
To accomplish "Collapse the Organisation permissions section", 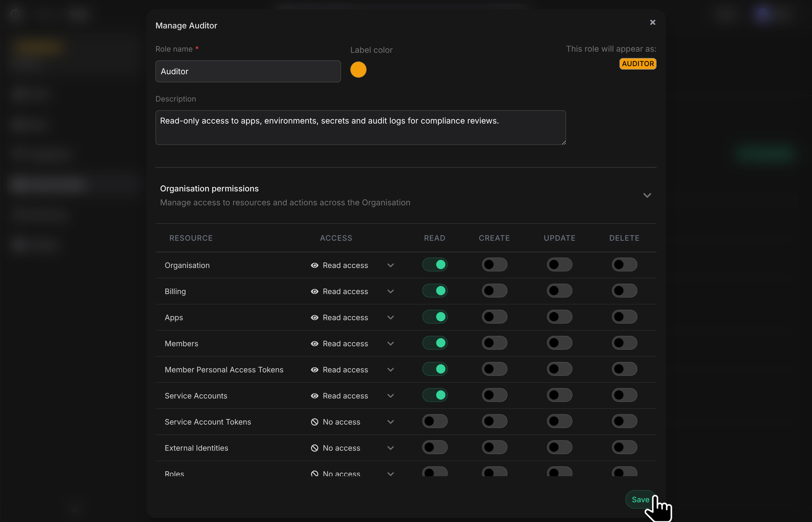I will [x=647, y=195].
